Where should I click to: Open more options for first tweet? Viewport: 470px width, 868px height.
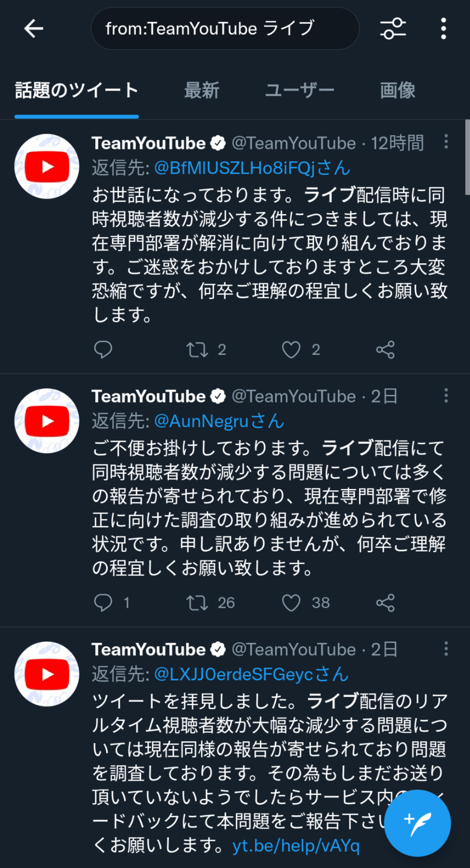point(446,142)
